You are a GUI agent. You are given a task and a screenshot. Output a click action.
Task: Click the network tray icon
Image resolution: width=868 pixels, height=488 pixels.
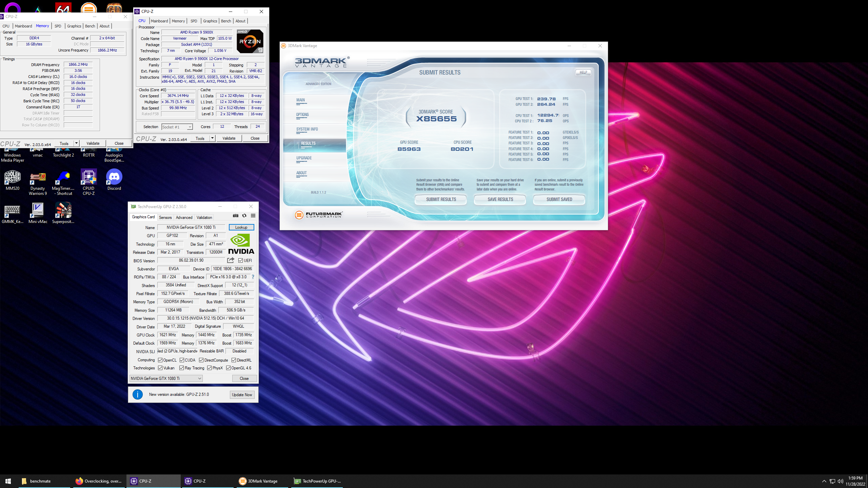click(x=832, y=481)
